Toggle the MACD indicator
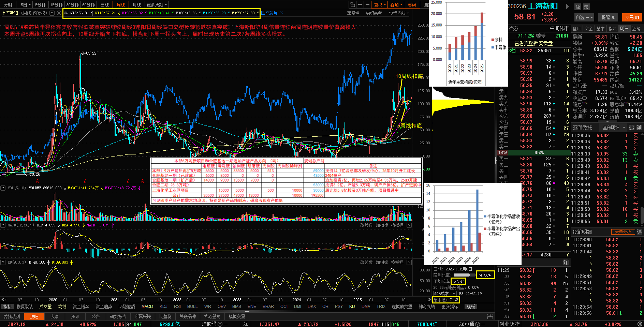 pyautogui.click(x=147, y=307)
